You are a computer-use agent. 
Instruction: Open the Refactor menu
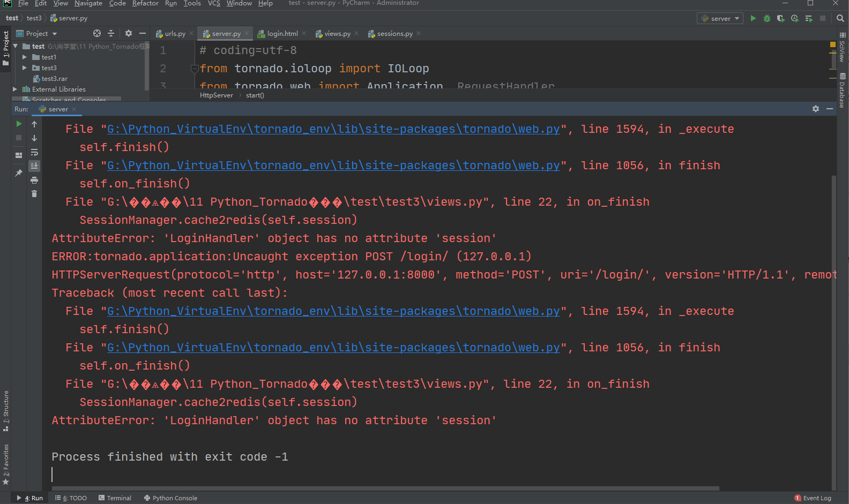tap(145, 3)
